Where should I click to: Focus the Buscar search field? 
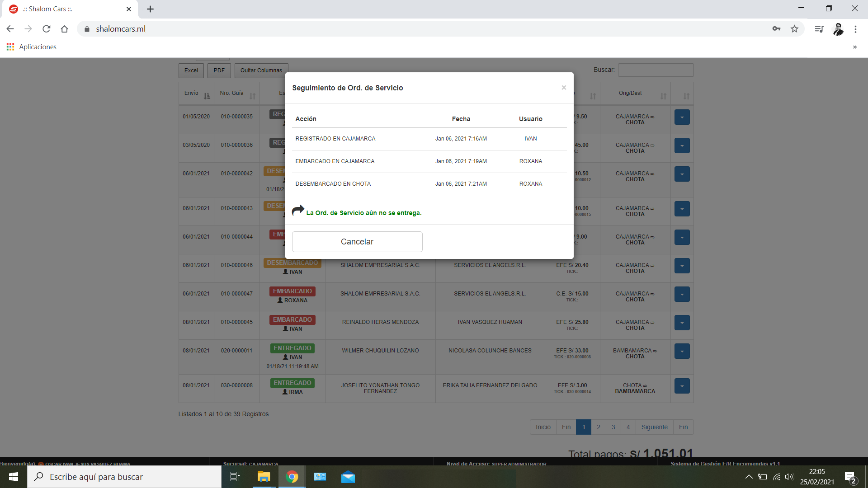tap(655, 70)
